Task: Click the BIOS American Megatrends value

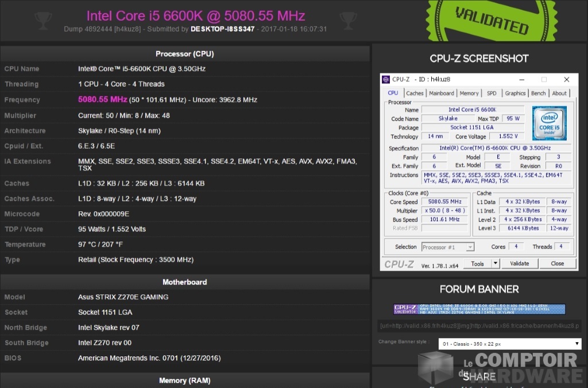Action: coord(149,358)
